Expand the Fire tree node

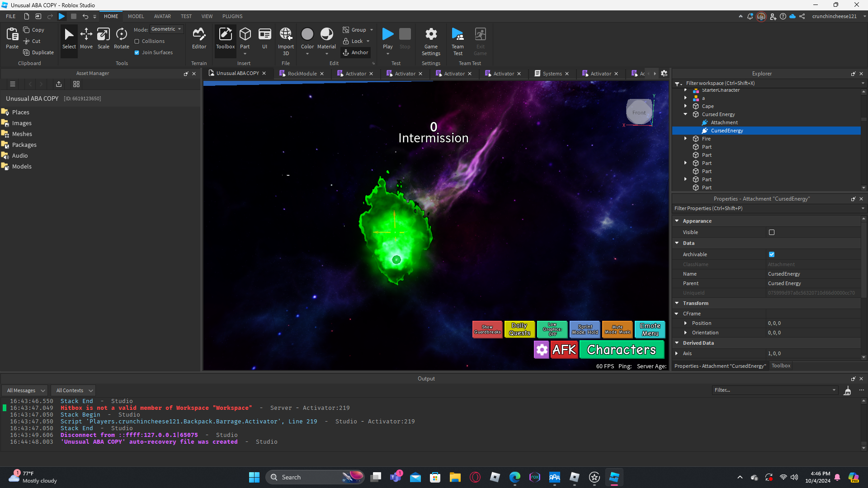(x=686, y=139)
